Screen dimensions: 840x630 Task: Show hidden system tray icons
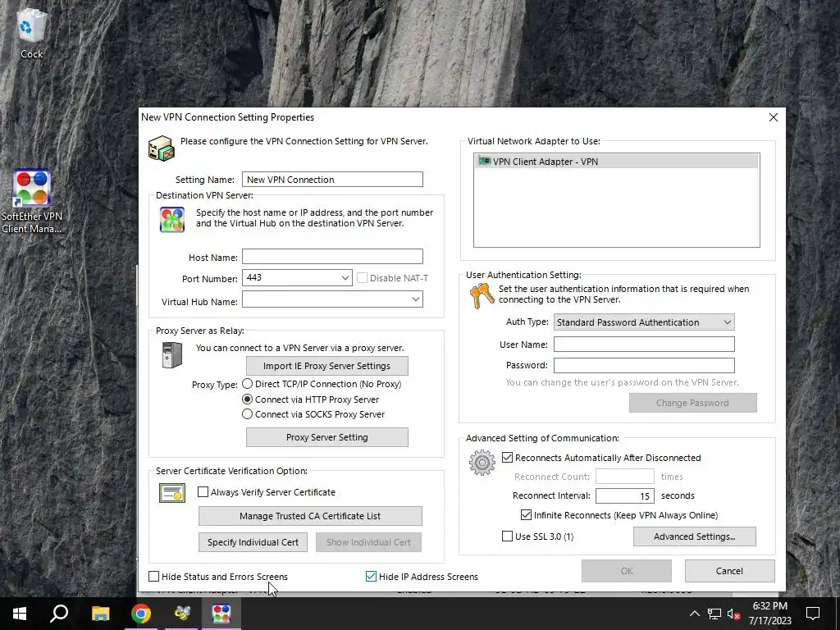tap(694, 614)
